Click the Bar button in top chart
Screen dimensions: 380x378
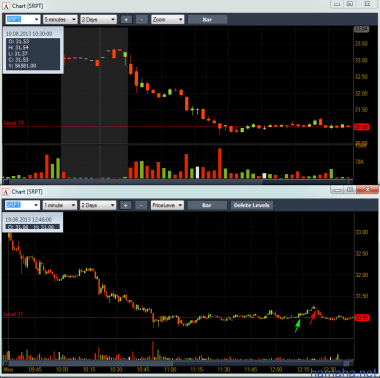[x=207, y=20]
